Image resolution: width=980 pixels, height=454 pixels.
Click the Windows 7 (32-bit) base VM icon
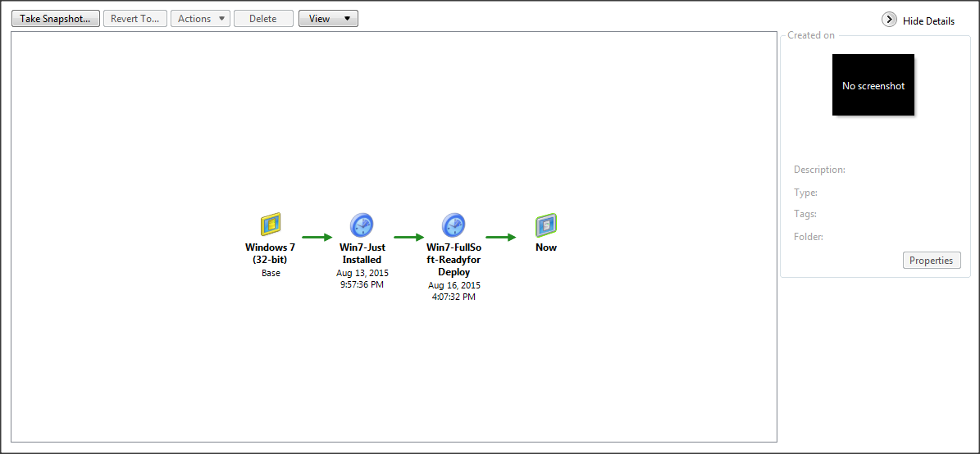(271, 225)
